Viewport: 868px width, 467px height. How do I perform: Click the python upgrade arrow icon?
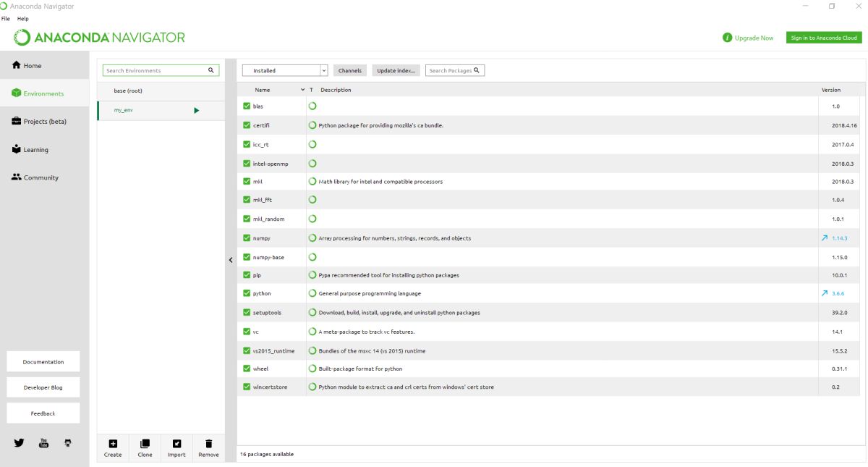pos(825,293)
